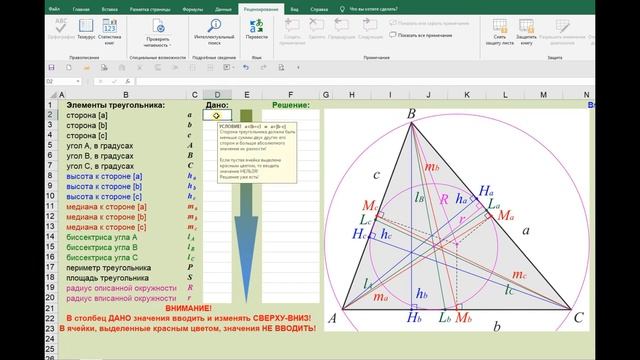Switch to the Главная ribbon tab
Screen dimensions: 640x360
pyautogui.click(x=81, y=9)
